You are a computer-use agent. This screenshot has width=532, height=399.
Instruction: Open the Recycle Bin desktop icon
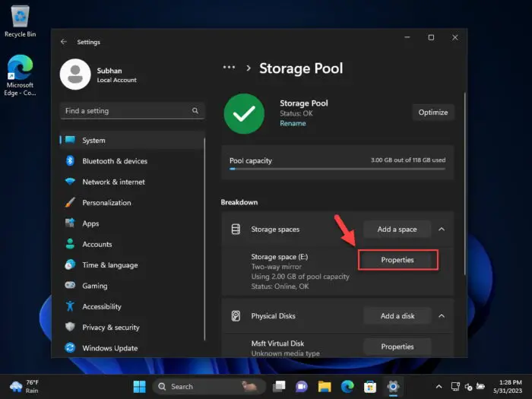[x=20, y=21]
